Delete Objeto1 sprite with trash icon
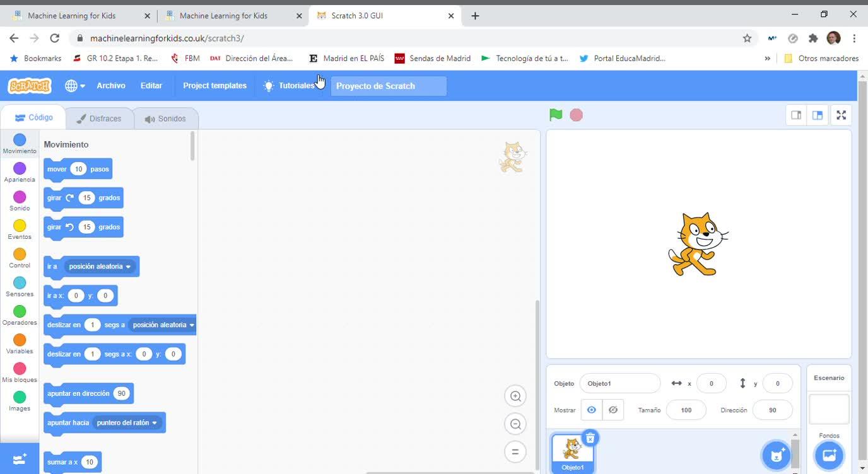 pyautogui.click(x=590, y=438)
